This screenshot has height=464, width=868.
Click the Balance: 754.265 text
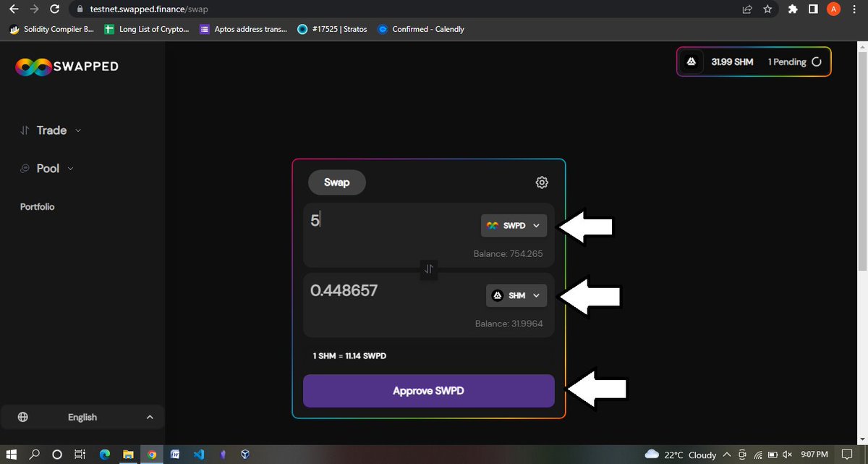[x=508, y=254]
